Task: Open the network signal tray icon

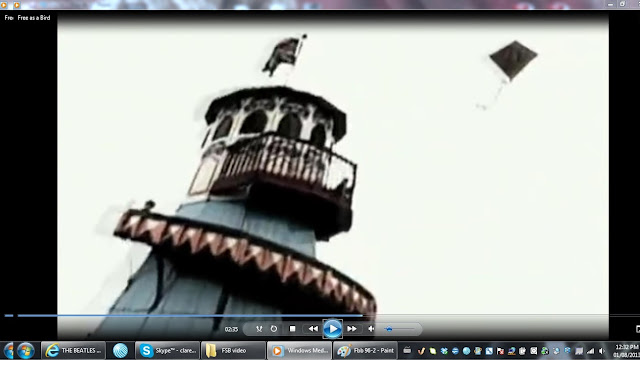Action: click(x=590, y=351)
